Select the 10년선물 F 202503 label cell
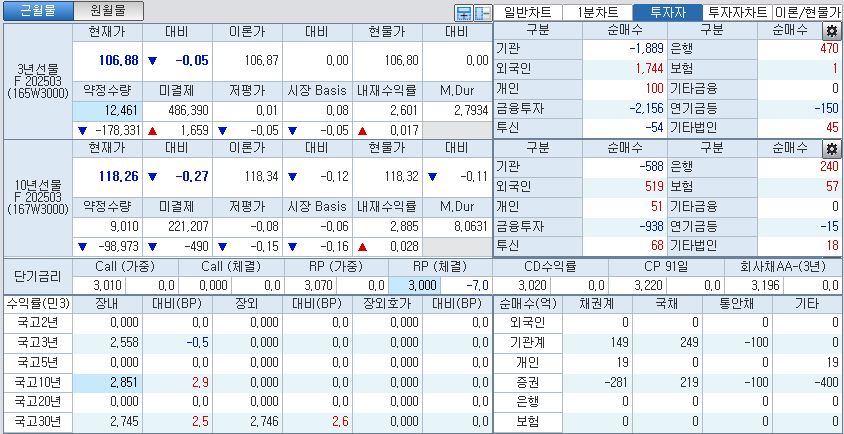Viewport: 844px width, 434px height. (38, 198)
